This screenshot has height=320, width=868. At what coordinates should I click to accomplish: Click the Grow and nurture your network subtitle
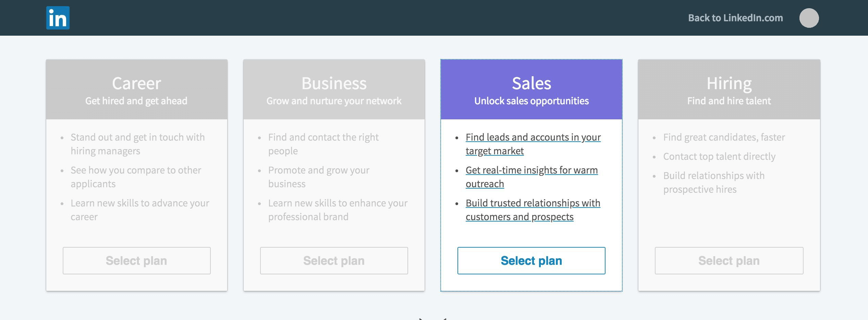[334, 101]
